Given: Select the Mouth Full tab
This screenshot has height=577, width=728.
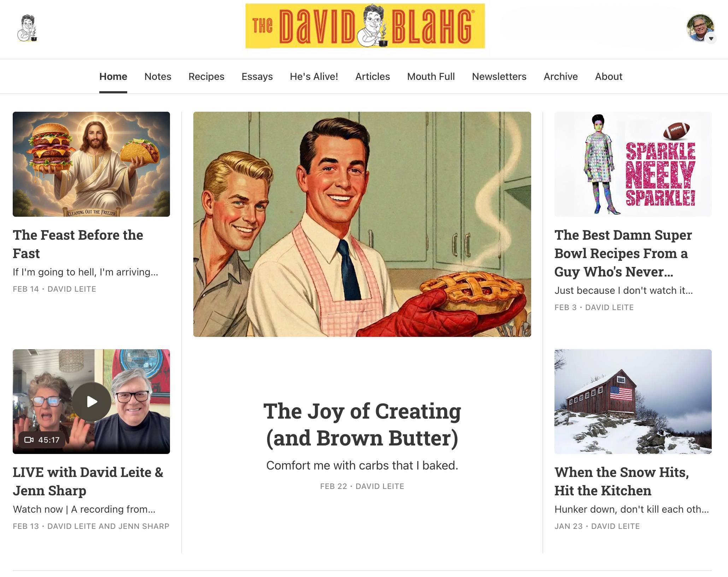Looking at the screenshot, I should 431,76.
